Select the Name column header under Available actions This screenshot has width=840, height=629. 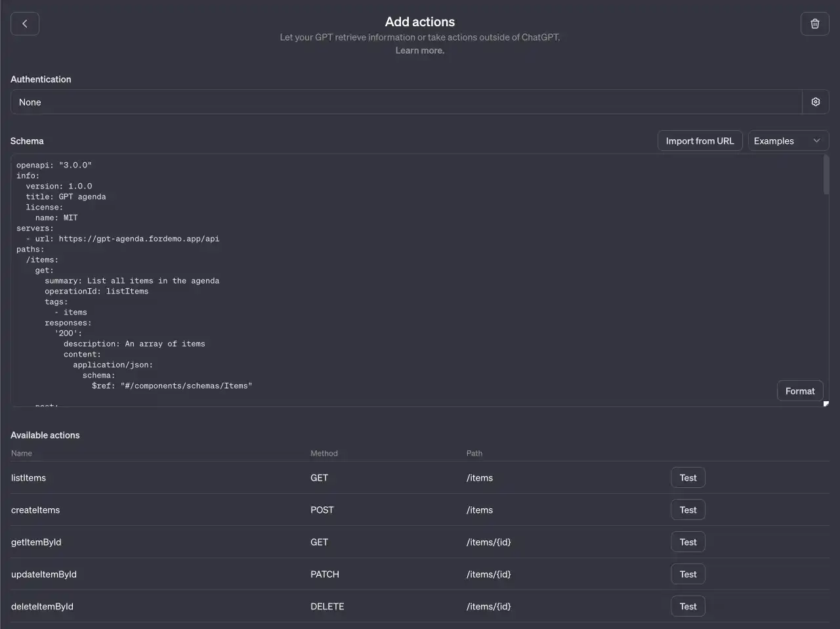21,453
